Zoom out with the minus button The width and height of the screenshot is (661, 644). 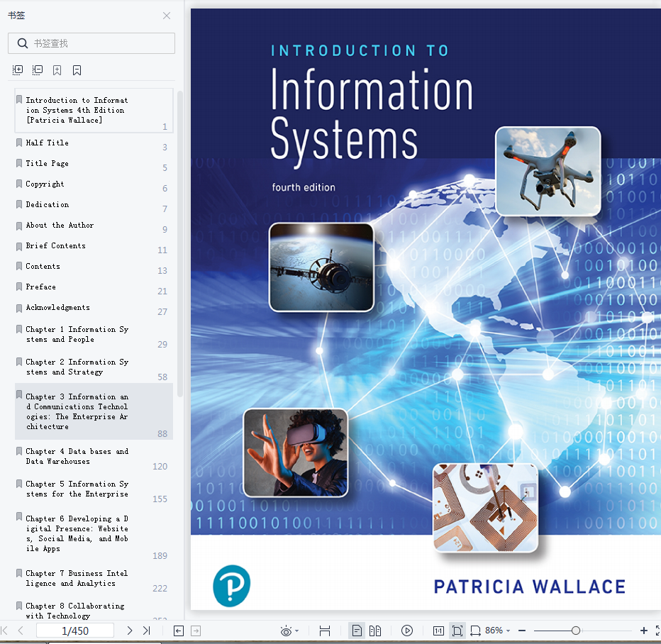click(522, 631)
